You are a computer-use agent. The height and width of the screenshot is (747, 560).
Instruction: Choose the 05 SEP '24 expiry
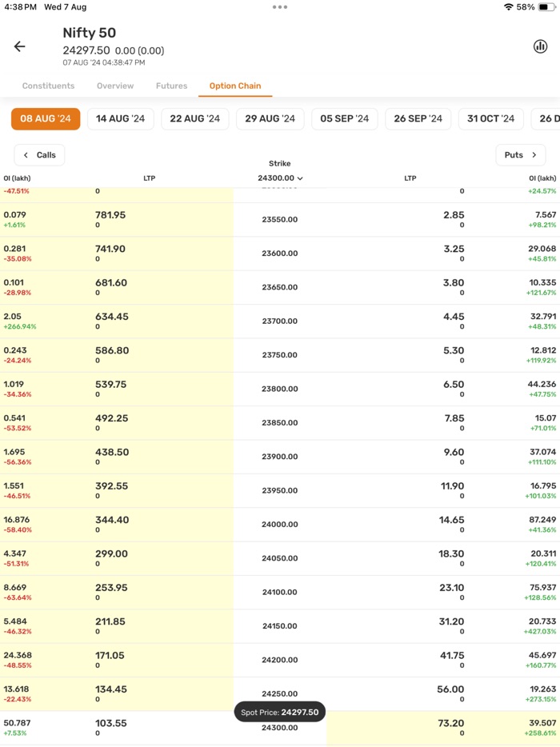344,118
